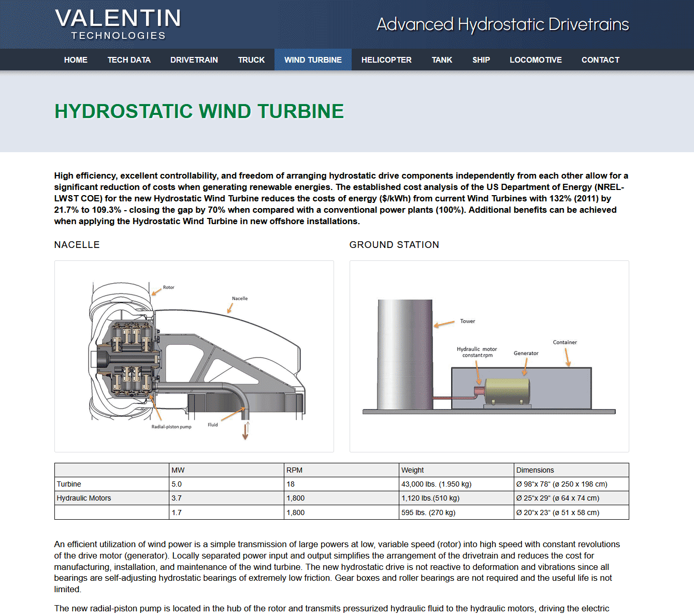
Task: Click the Valentin Technologies logo
Action: click(118, 24)
